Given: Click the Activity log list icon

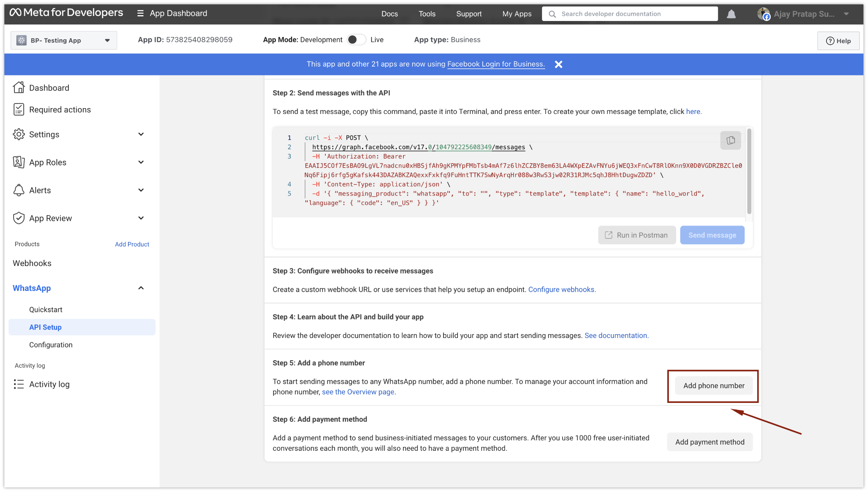Looking at the screenshot, I should [x=19, y=384].
